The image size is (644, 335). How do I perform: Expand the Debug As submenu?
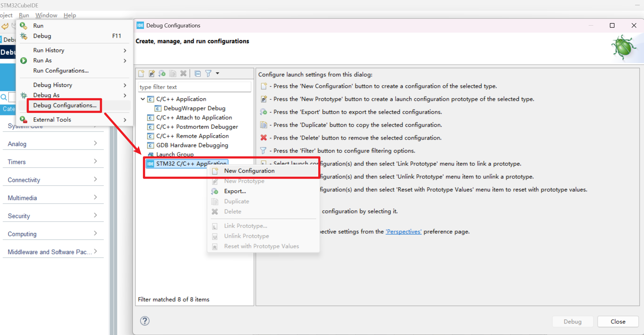(74, 95)
